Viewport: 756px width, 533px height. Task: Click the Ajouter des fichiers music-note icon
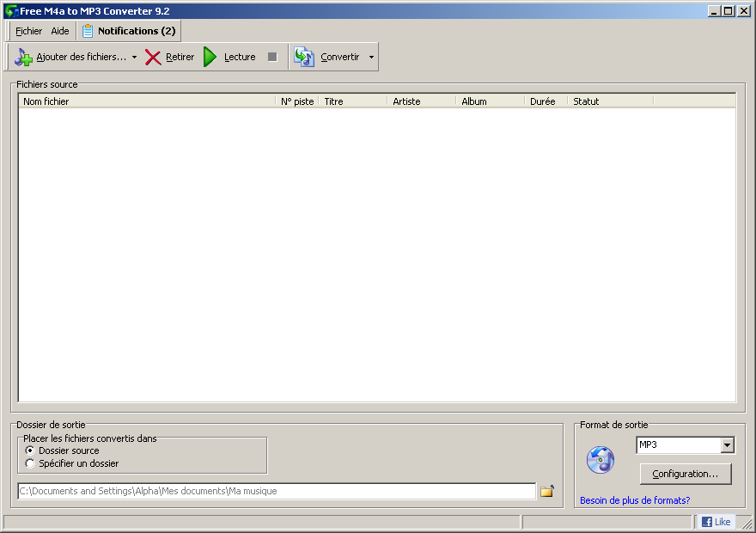pos(22,57)
